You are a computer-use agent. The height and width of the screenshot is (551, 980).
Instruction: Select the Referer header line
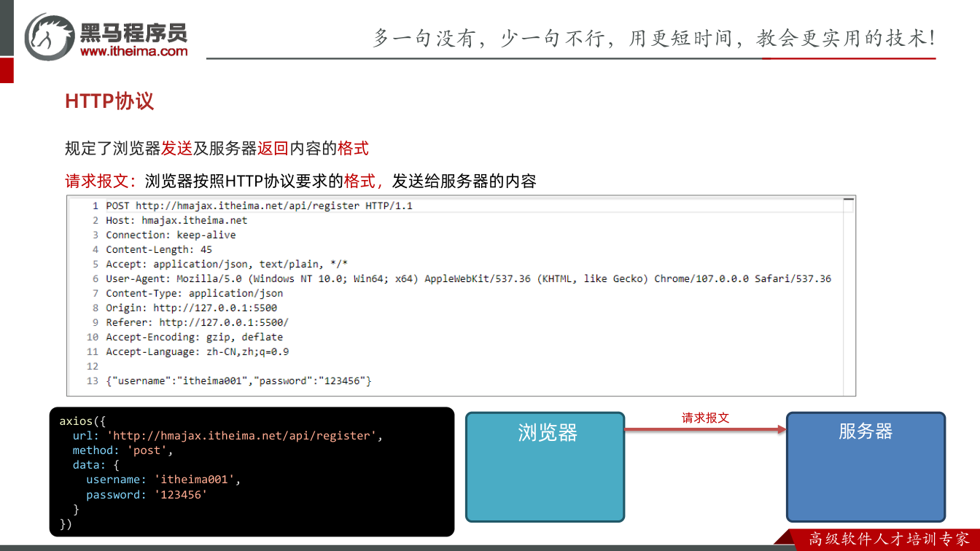(197, 323)
